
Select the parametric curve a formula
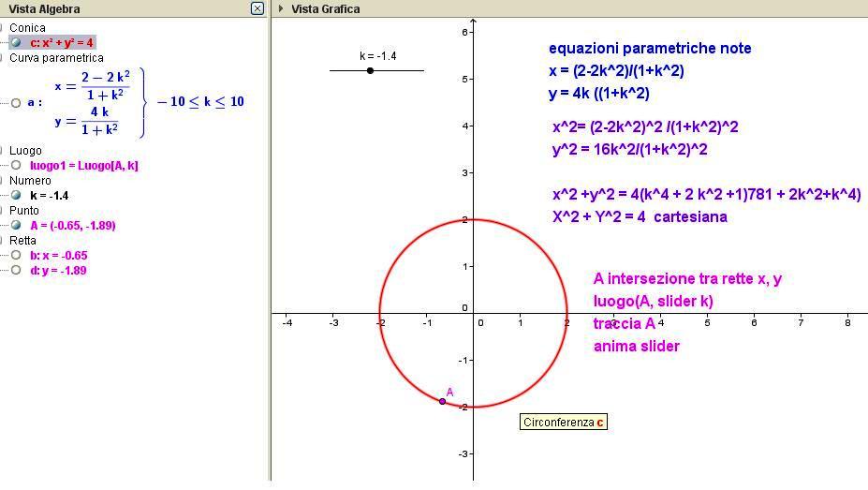click(x=99, y=103)
